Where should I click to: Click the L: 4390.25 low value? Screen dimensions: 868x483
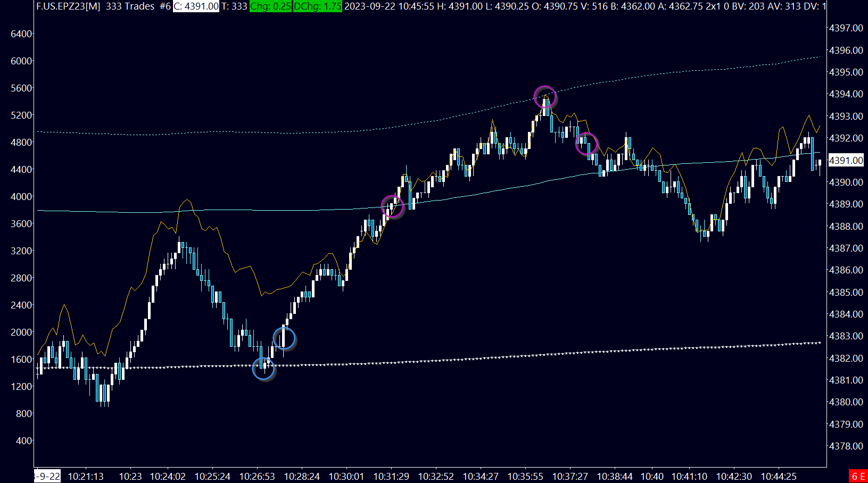pos(507,6)
